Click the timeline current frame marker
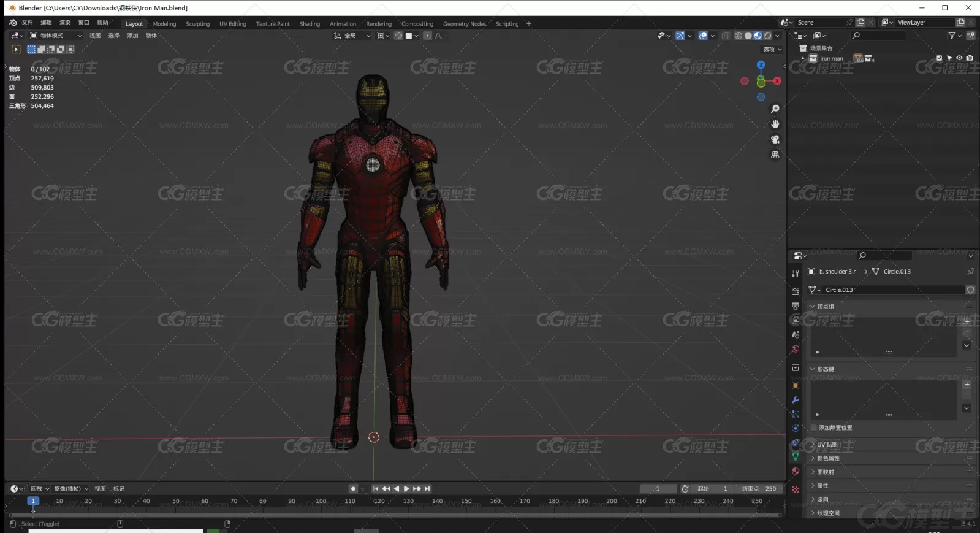 pyautogui.click(x=33, y=501)
